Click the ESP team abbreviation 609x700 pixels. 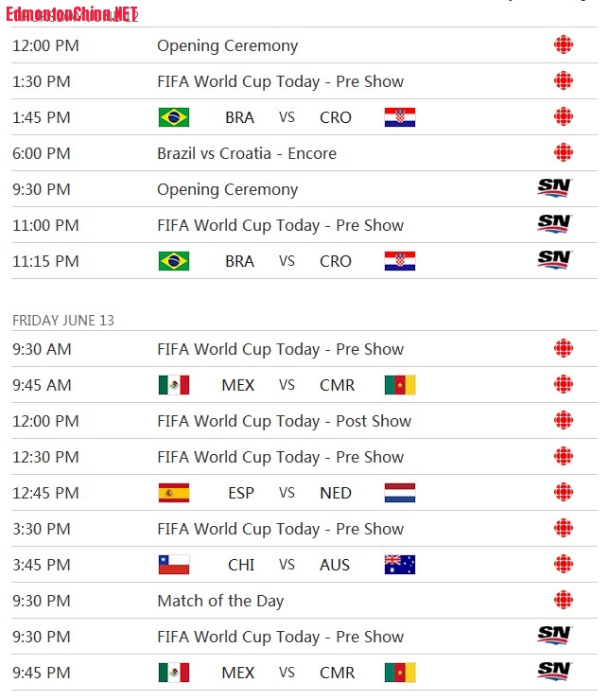point(241,493)
